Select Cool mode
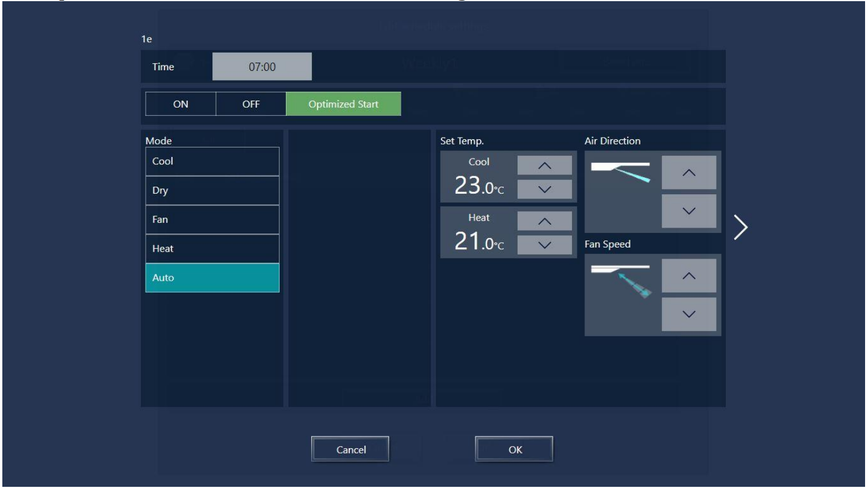This screenshot has width=868, height=488. pyautogui.click(x=212, y=161)
